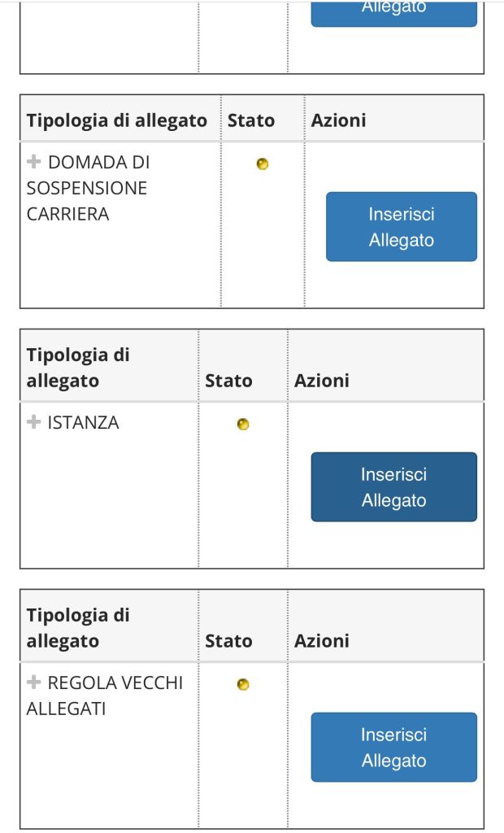Click Tipologia di allegato header above REGOLA VECCHI

(78, 628)
